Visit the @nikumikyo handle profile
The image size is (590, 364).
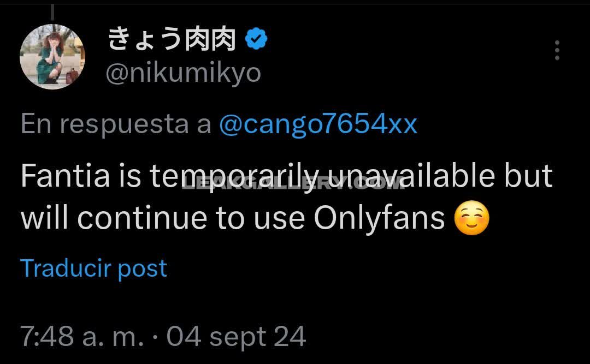(183, 73)
